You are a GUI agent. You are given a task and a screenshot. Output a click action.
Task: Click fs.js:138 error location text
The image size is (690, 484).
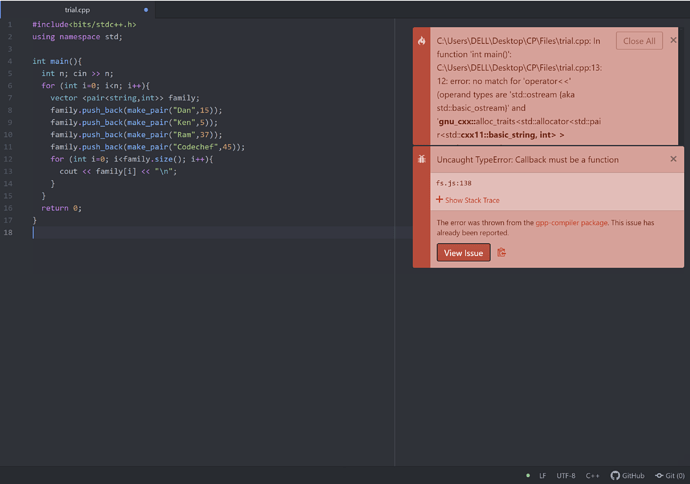click(454, 183)
